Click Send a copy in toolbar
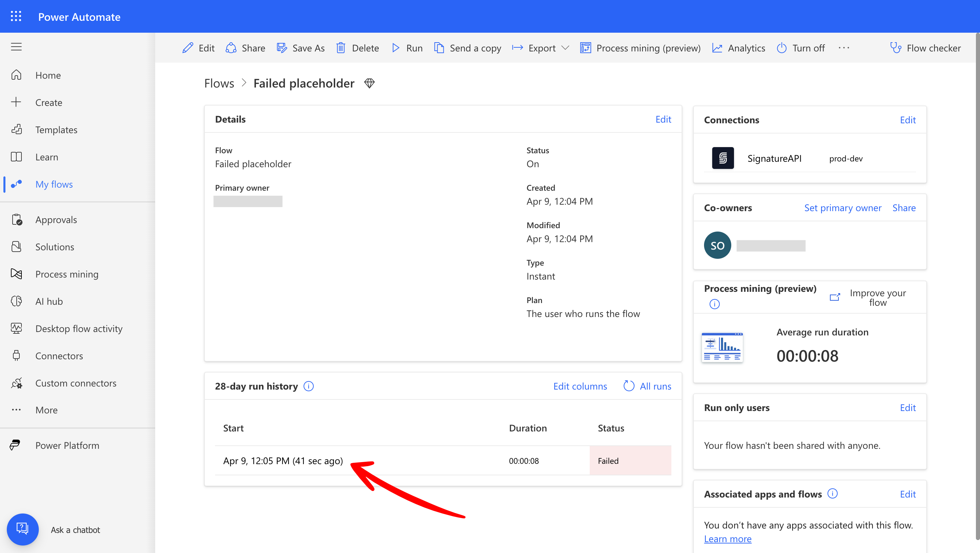The height and width of the screenshot is (553, 980). (x=468, y=48)
